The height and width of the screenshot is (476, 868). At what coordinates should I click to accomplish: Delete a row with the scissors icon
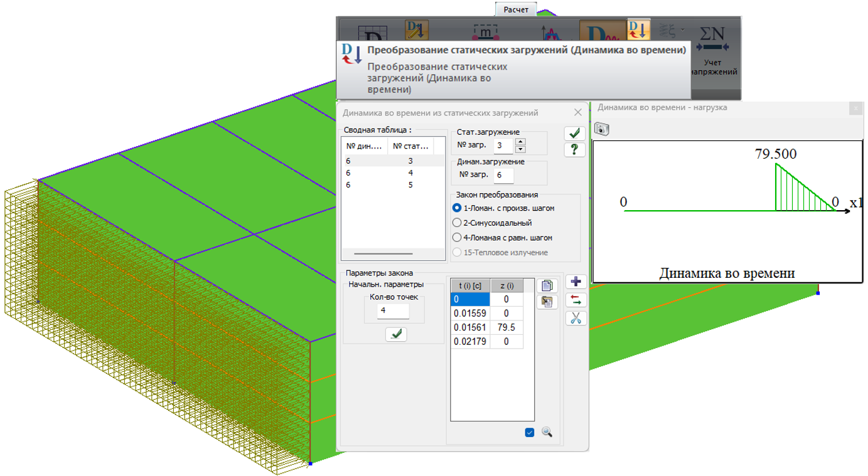(x=576, y=318)
